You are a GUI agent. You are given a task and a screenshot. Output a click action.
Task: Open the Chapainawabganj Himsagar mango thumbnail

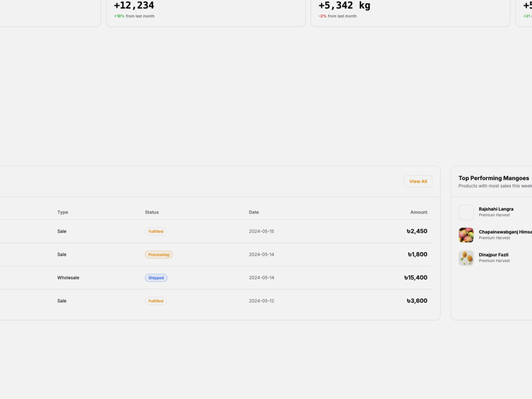pos(466,235)
